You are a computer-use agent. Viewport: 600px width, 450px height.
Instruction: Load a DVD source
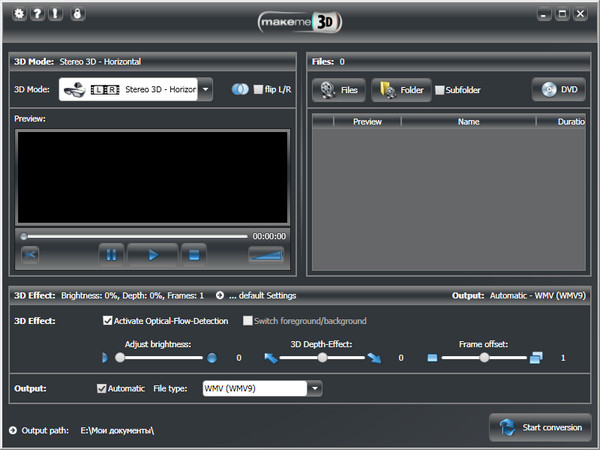[559, 90]
